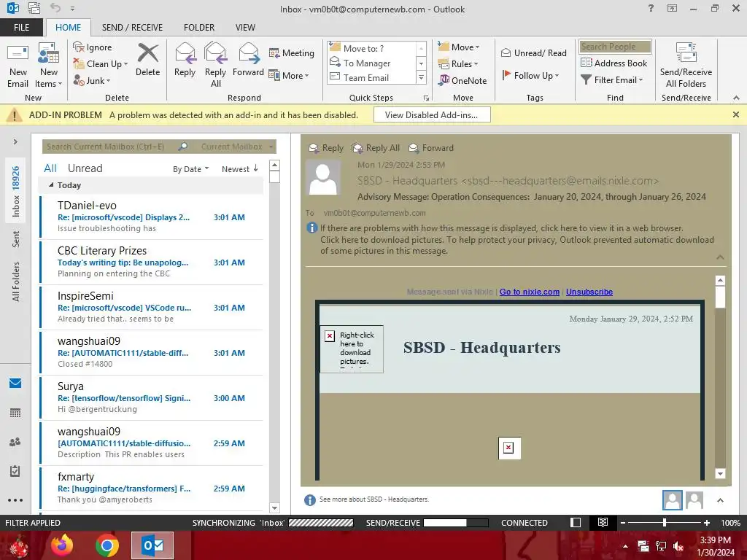Click the Unsubscribe link

pyautogui.click(x=589, y=292)
